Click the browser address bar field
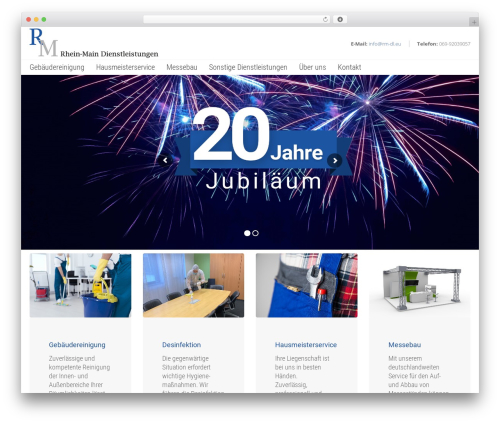500x423 pixels. tap(237, 19)
